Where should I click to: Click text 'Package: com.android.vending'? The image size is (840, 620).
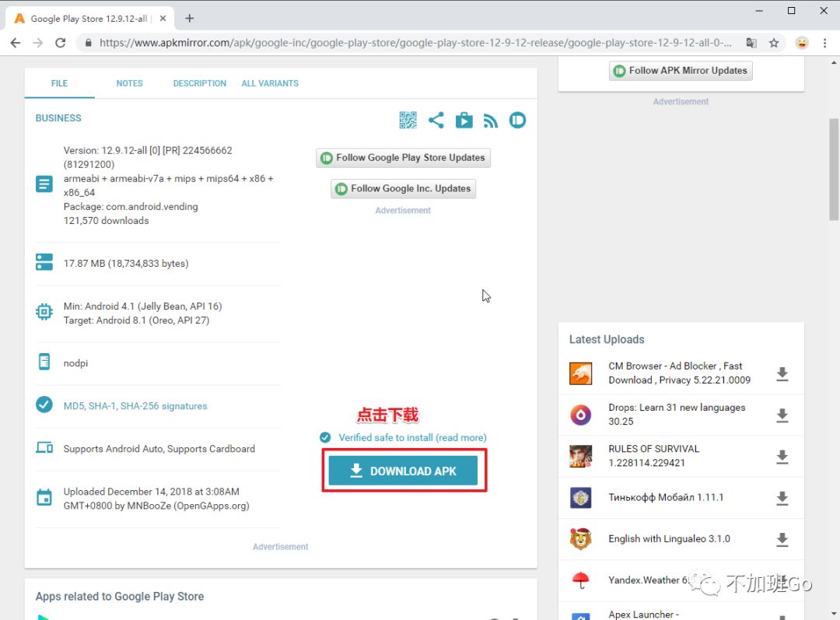(x=131, y=207)
